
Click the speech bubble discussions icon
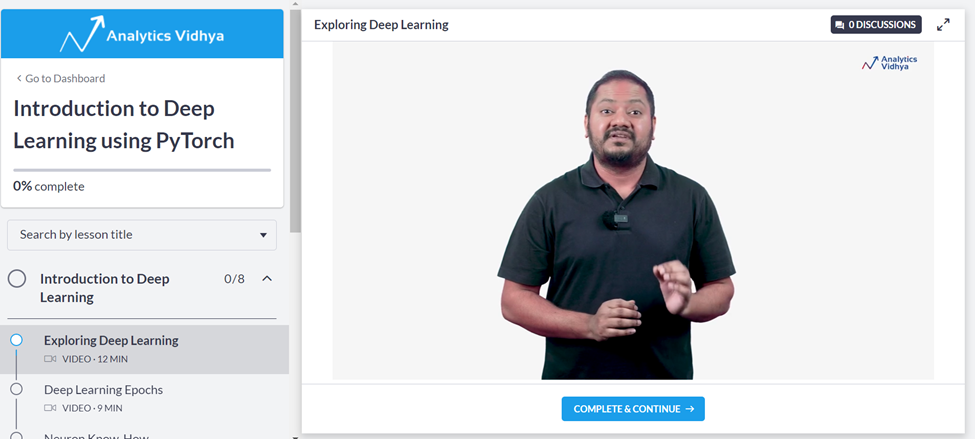(840, 25)
